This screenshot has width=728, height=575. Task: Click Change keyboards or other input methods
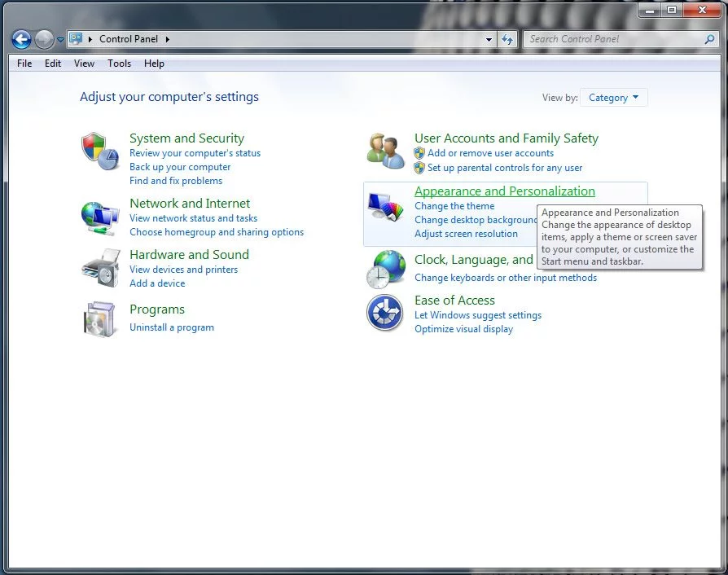(x=506, y=278)
